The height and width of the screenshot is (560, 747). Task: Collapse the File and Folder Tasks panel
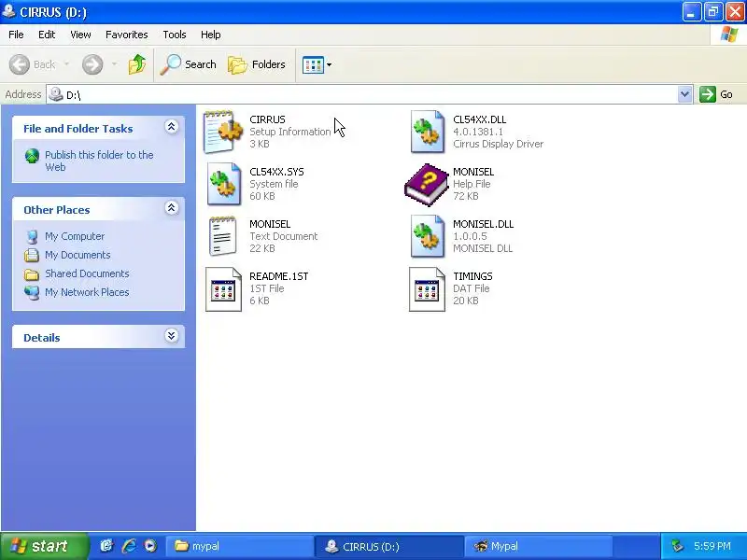tap(172, 127)
